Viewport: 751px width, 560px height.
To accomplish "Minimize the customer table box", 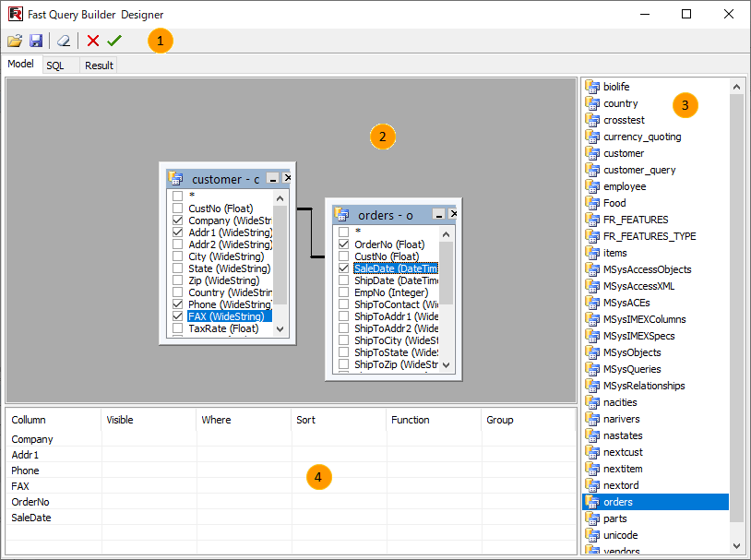I will [x=272, y=178].
